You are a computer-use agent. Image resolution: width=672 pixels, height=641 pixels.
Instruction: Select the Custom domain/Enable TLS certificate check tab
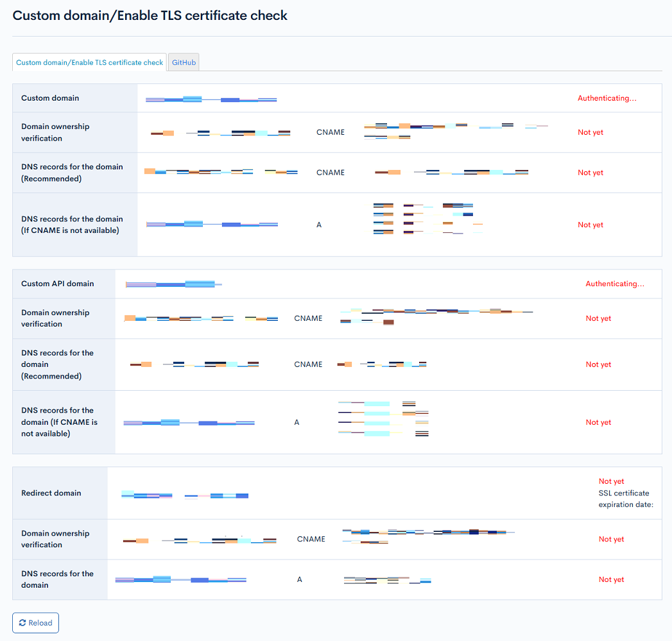(89, 62)
